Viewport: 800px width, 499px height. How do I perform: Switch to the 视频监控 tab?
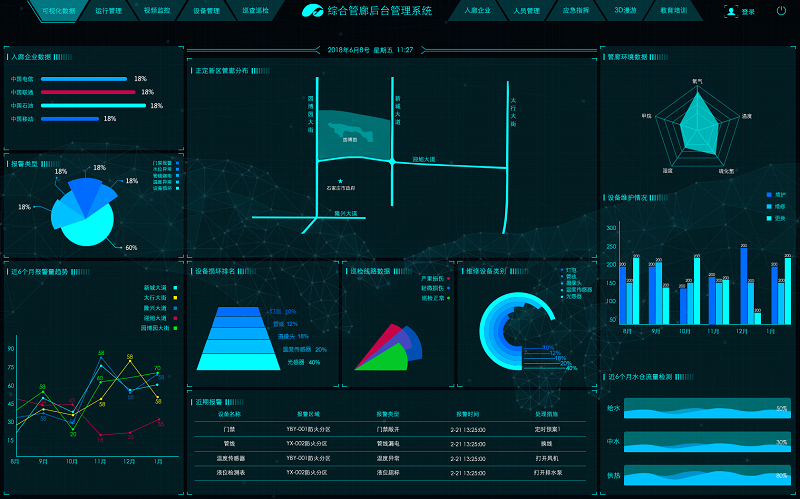(x=157, y=11)
